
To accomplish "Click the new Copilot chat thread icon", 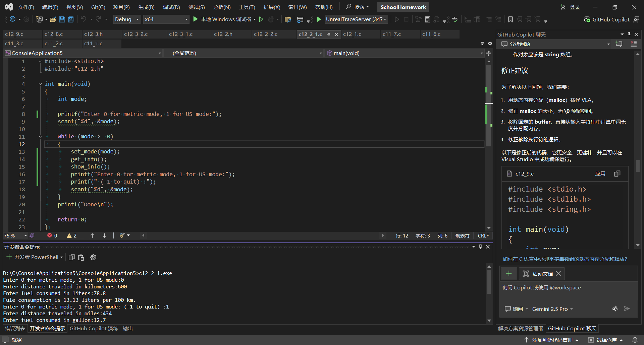I will [x=619, y=44].
